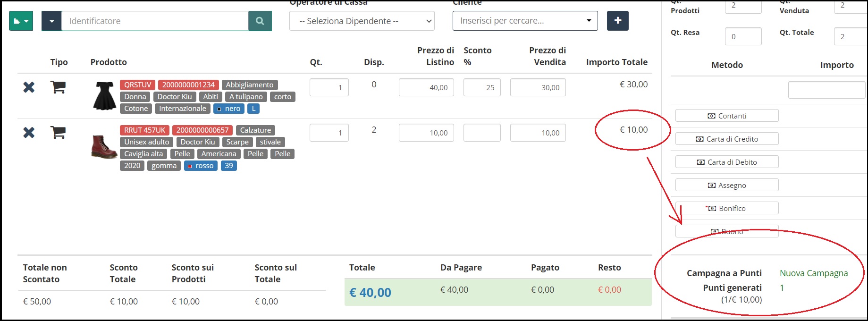The width and height of the screenshot is (868, 321).
Task: Edit quantity field for QRSTUV row
Action: [x=329, y=87]
